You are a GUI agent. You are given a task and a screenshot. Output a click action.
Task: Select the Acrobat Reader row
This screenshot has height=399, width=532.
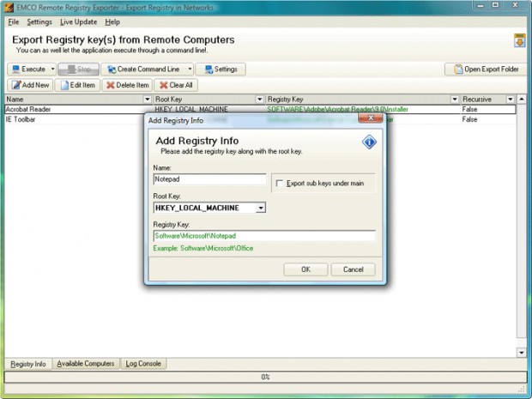pyautogui.click(x=260, y=109)
